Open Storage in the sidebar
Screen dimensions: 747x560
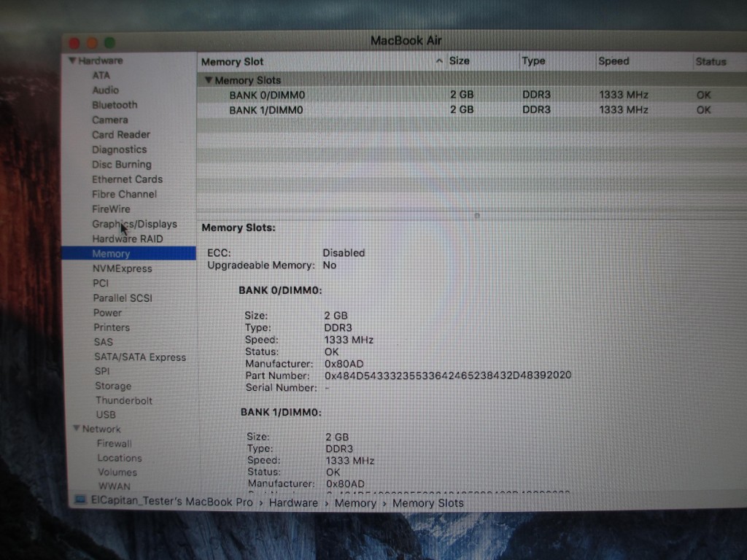coord(113,386)
